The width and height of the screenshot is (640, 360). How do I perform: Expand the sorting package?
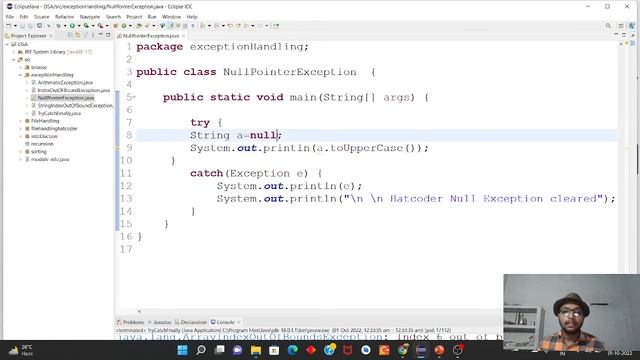click(20, 151)
